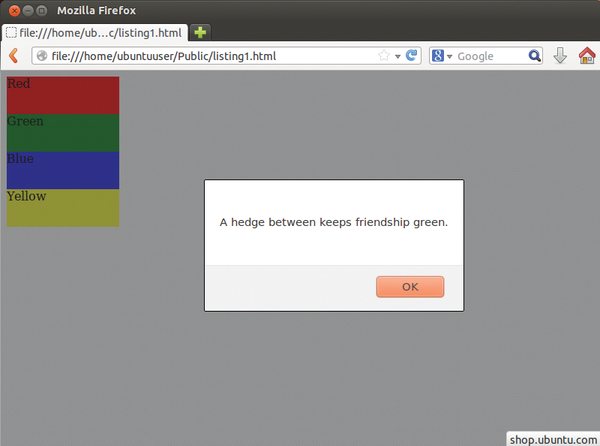Bookmark this page with the star icon
This screenshot has width=600, height=446.
point(384,56)
